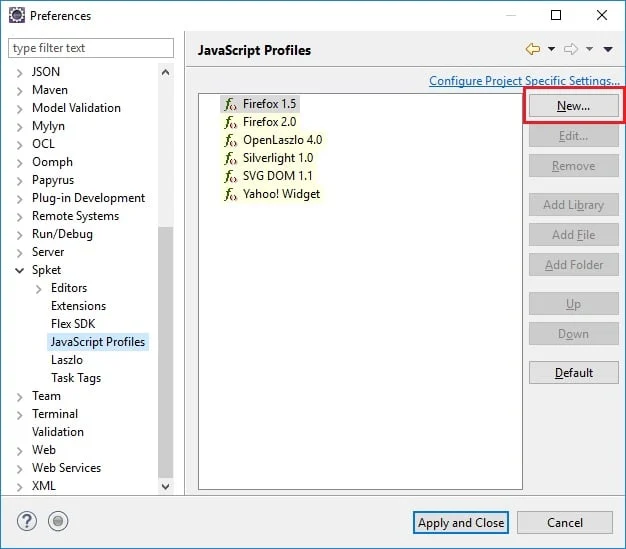Click Apply and Close
Screen dimensions: 626x549
(461, 523)
